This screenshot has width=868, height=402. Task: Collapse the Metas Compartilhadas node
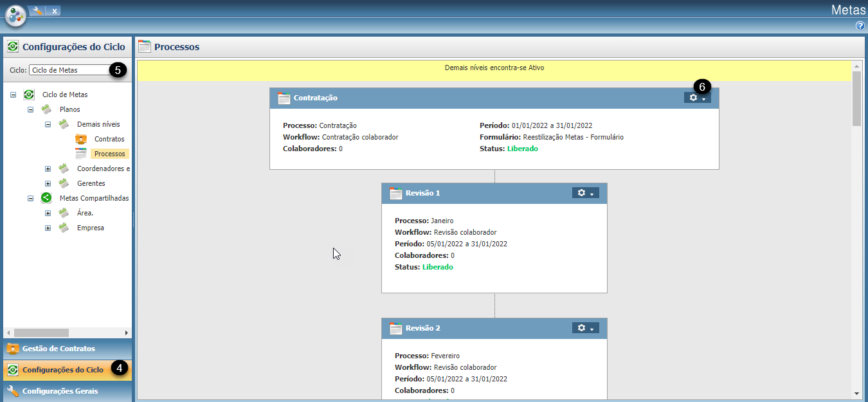[x=30, y=198]
